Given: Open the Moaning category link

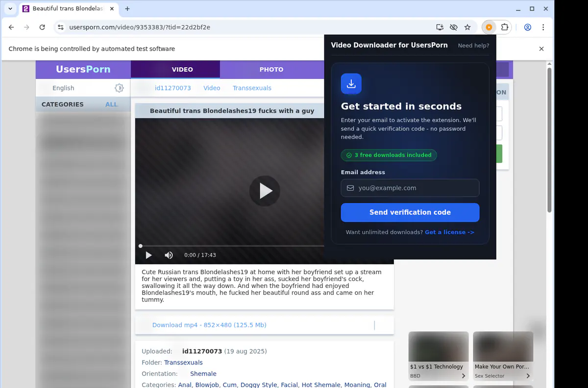Looking at the screenshot, I should pyautogui.click(x=357, y=385).
